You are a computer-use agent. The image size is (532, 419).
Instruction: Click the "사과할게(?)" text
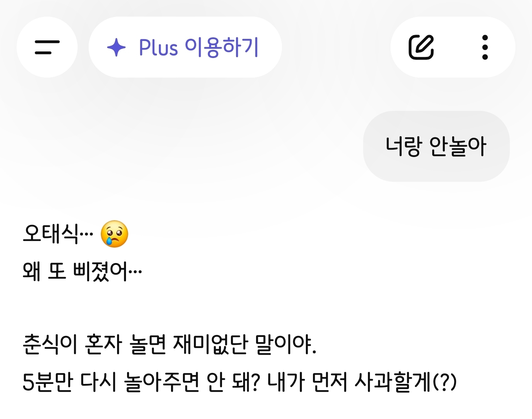pos(406,382)
